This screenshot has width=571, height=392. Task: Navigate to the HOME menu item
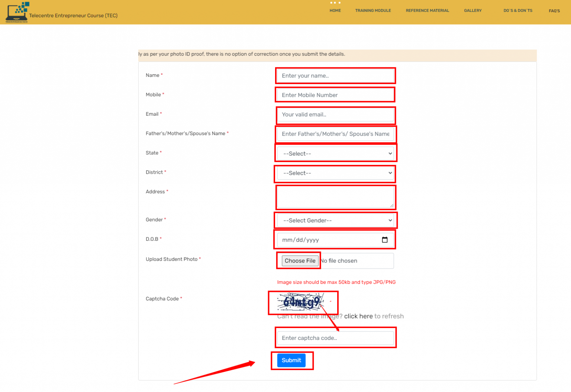coord(335,10)
